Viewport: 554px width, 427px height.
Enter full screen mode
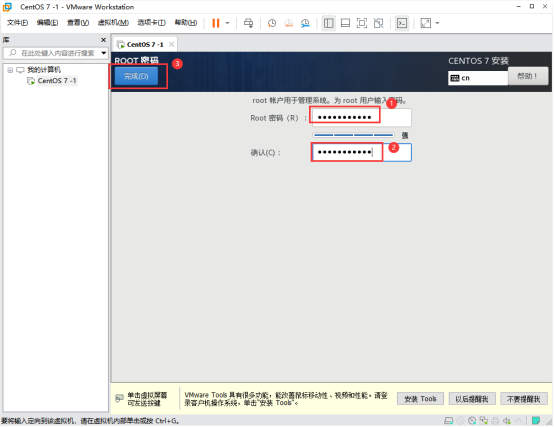coord(362,23)
